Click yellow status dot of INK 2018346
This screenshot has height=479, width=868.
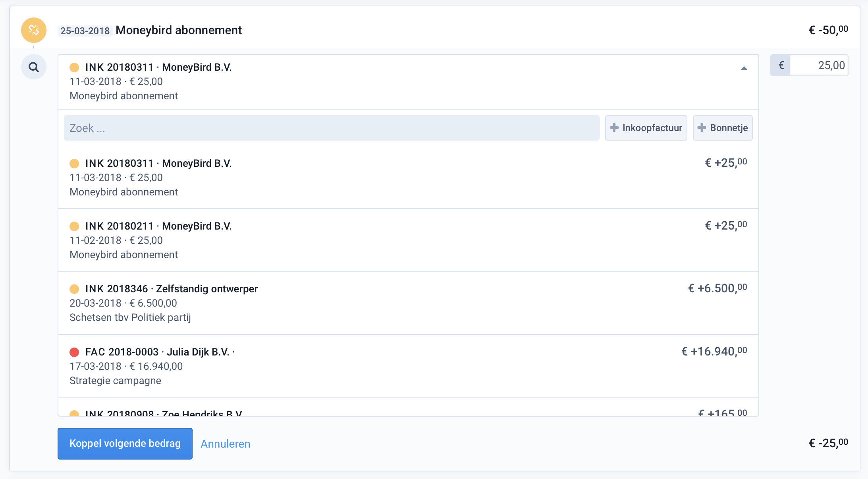click(x=74, y=289)
